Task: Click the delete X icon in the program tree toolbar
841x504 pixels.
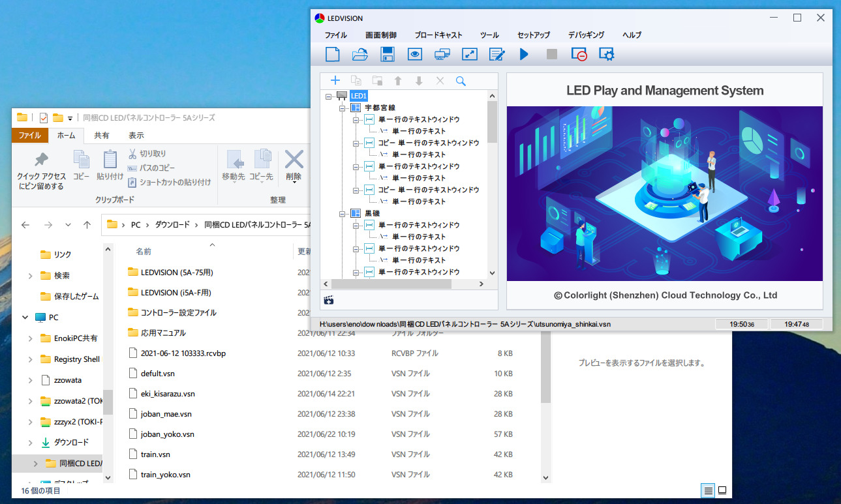Action: point(440,81)
